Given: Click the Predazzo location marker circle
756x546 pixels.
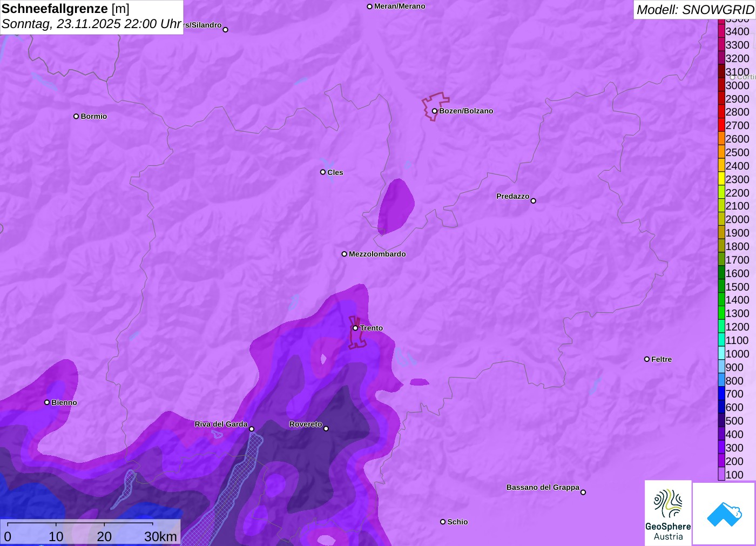Looking at the screenshot, I should point(534,201).
